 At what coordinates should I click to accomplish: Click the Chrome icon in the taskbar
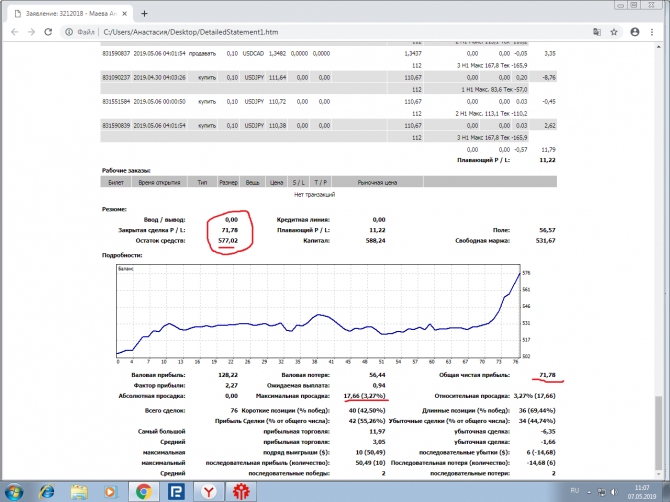[144, 492]
